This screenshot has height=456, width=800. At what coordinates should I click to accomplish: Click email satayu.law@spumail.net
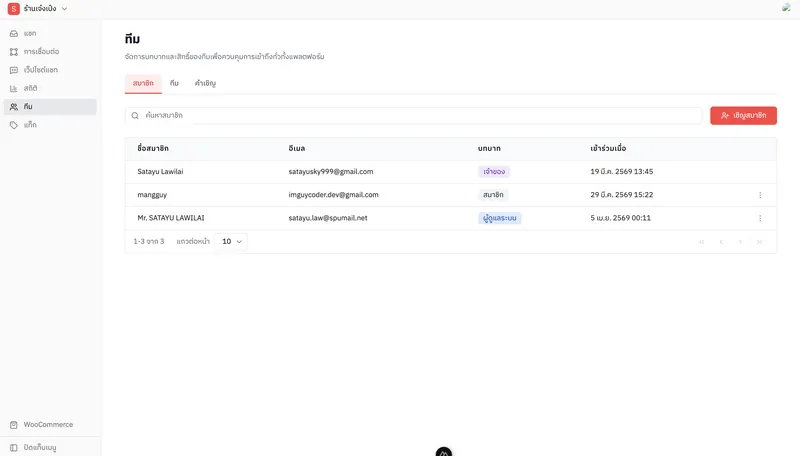[x=328, y=218]
